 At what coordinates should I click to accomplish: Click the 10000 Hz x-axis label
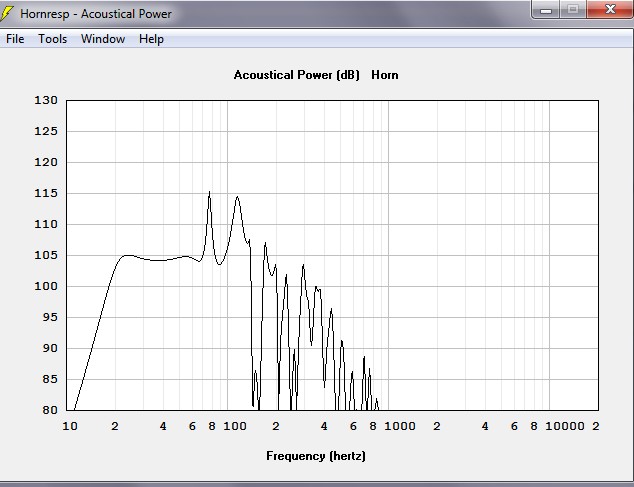[x=565, y=426]
